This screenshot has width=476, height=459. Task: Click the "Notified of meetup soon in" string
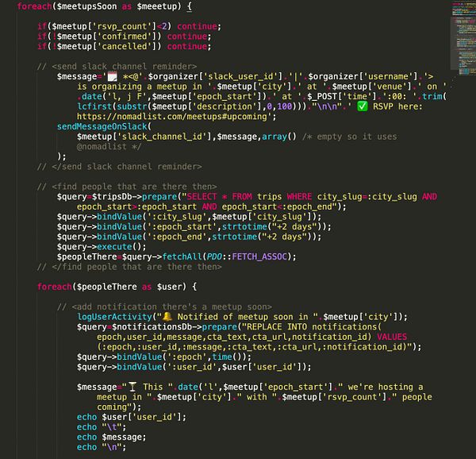pyautogui.click(x=243, y=317)
